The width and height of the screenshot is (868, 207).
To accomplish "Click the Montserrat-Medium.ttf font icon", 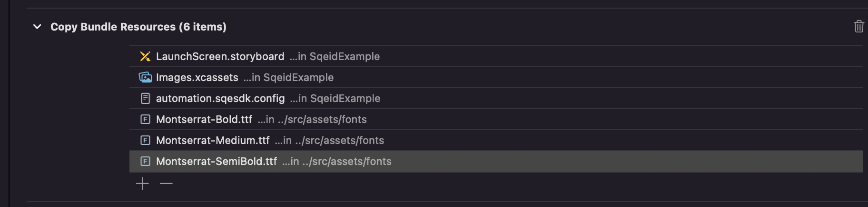I will point(145,140).
